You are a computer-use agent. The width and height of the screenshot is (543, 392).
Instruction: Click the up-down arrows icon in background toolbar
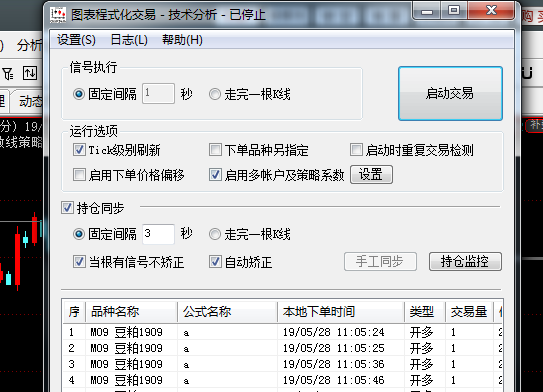[x=30, y=73]
